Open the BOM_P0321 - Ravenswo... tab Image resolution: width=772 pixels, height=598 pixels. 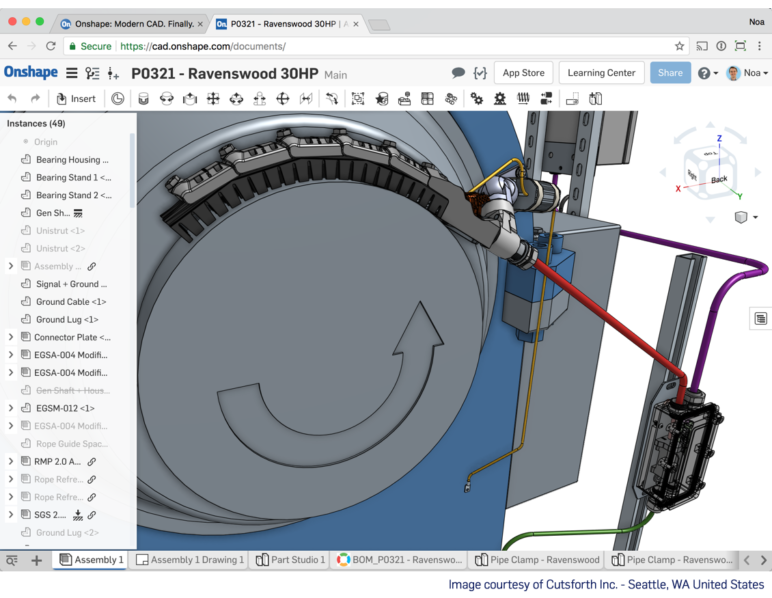coord(399,560)
